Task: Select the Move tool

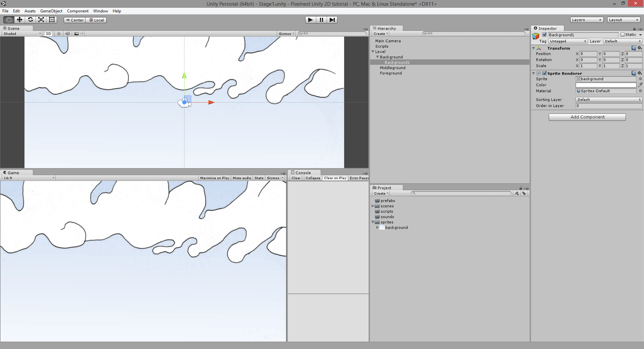Action: (x=19, y=19)
